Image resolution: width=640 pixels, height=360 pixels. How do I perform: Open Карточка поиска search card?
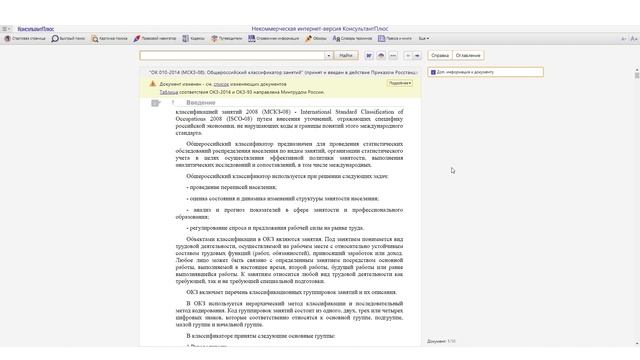pyautogui.click(x=109, y=38)
